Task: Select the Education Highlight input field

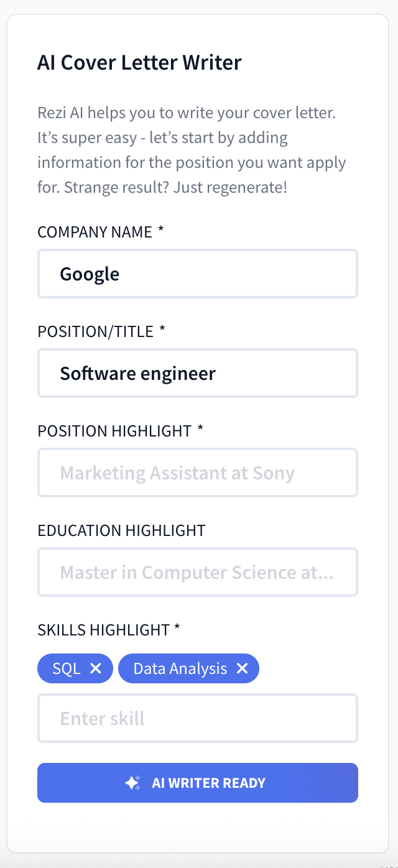Action: click(198, 572)
